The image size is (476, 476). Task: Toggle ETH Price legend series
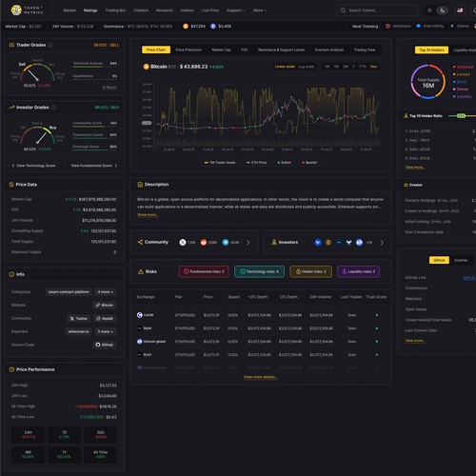tap(256, 163)
